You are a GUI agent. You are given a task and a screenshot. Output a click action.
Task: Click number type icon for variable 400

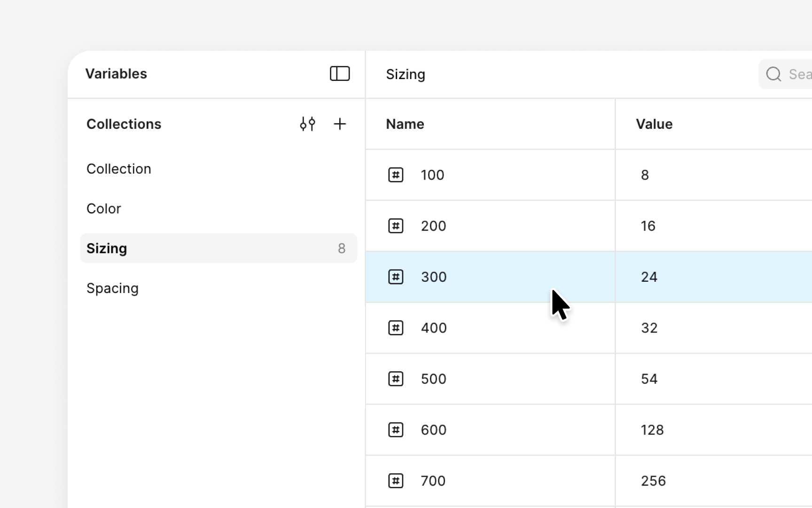click(x=396, y=328)
